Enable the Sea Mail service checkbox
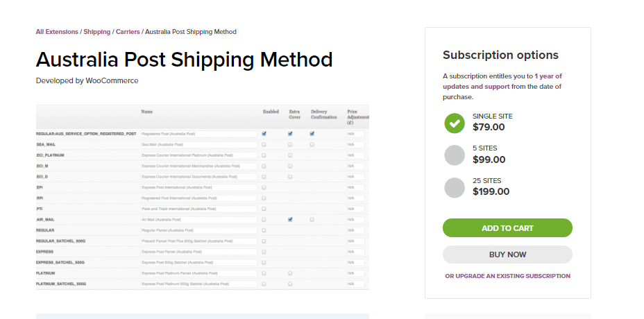 [x=264, y=144]
